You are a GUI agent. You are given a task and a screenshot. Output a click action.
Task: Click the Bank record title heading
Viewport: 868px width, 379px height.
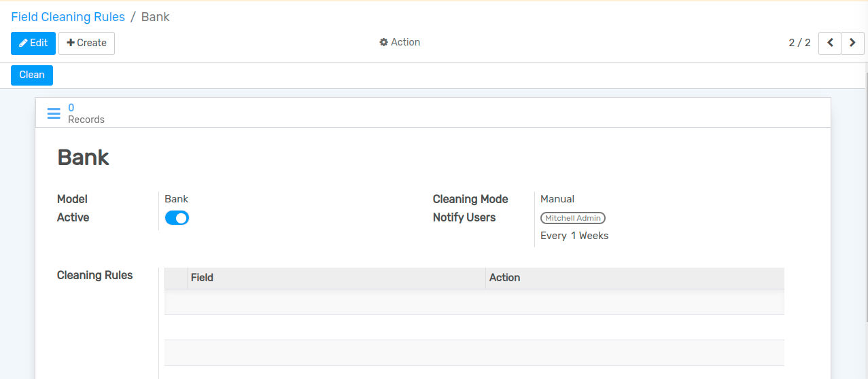coord(83,158)
